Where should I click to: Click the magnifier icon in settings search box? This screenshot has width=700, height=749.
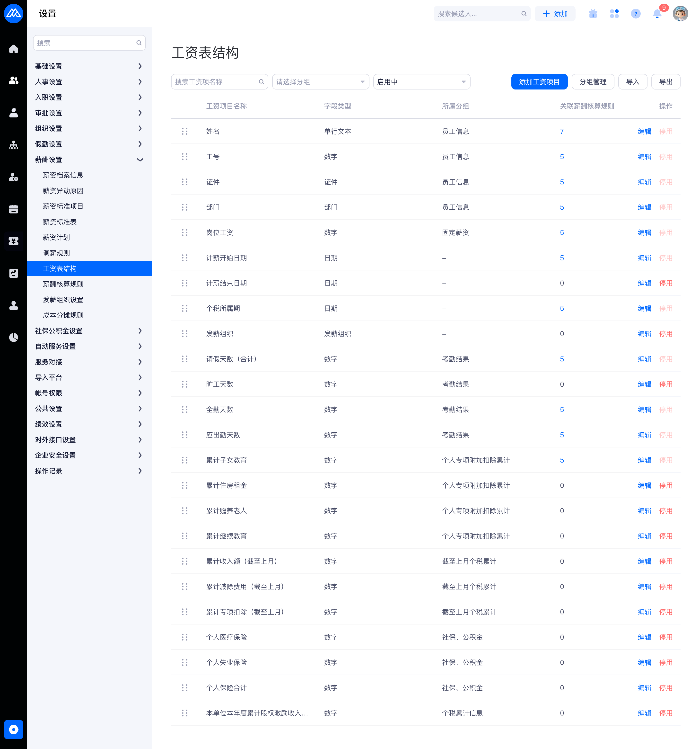pos(139,43)
